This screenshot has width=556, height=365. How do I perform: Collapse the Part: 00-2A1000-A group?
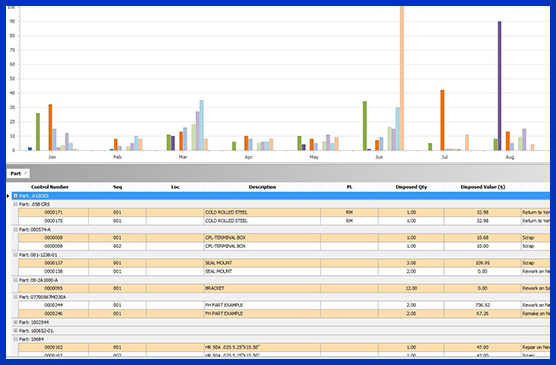[15, 280]
